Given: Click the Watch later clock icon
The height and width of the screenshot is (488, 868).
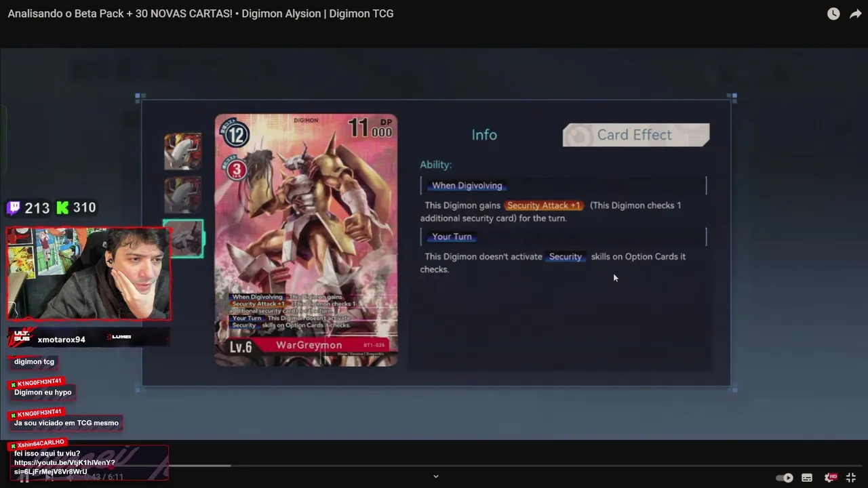Looking at the screenshot, I should tap(833, 14).
